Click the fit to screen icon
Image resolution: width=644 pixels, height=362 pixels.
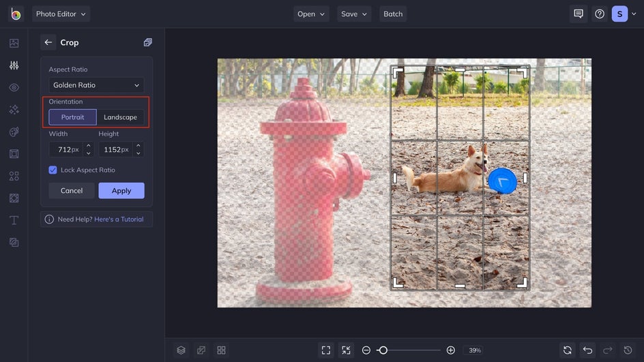(326, 350)
